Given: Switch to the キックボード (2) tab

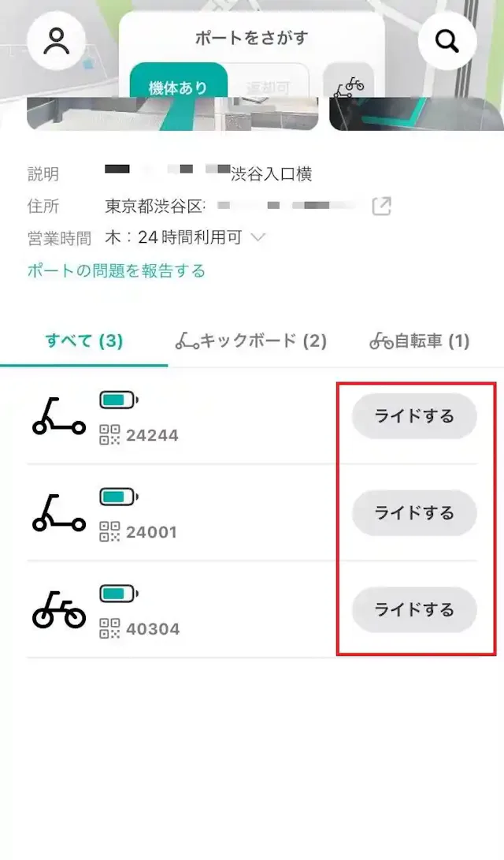Looking at the screenshot, I should point(251,341).
